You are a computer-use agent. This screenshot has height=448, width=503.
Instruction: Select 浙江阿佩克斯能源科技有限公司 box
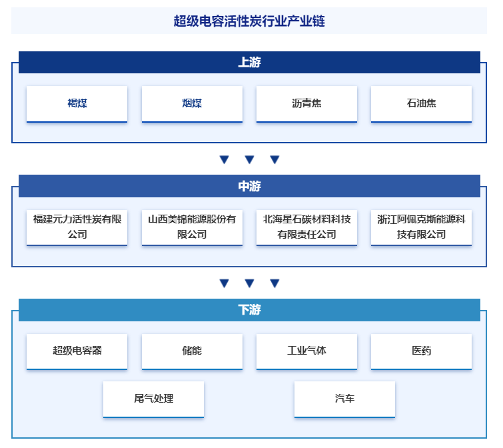421,227
